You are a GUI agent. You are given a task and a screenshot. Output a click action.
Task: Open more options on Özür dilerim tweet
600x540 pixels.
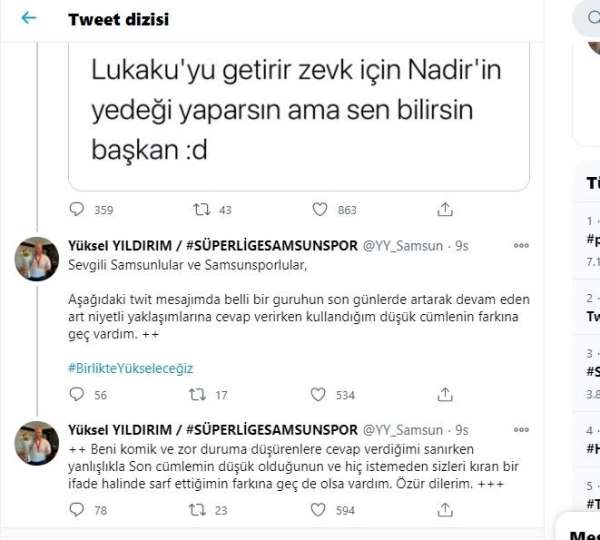pos(521,429)
